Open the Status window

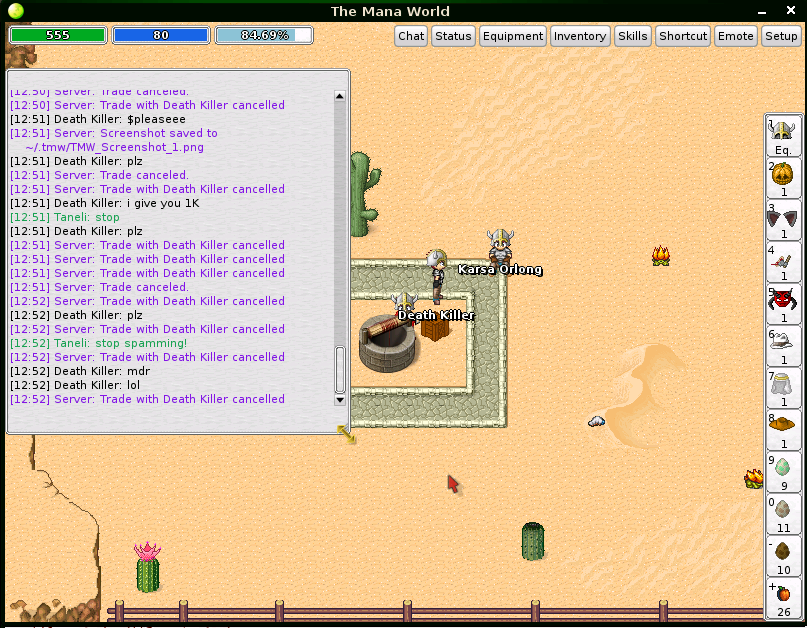click(453, 36)
